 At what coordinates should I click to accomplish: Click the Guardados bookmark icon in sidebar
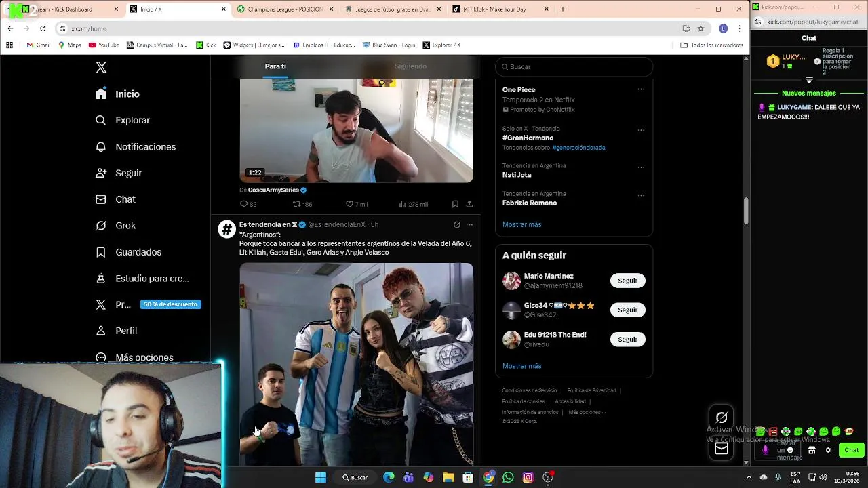pos(101,252)
